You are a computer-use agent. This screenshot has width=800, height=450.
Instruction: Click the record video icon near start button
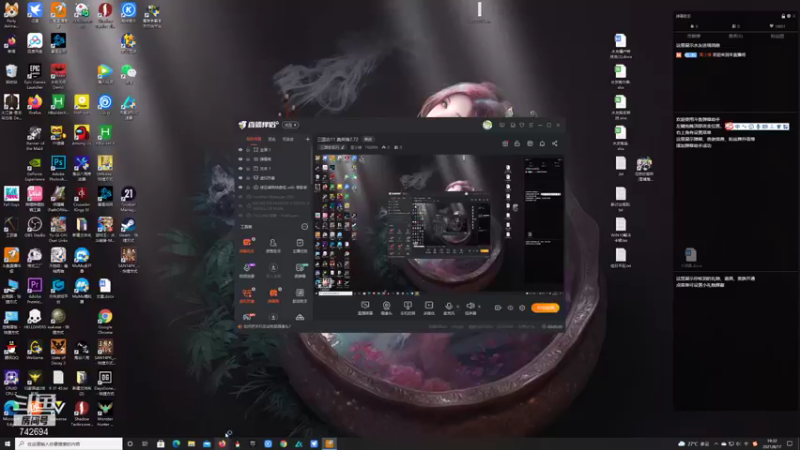pos(497,308)
